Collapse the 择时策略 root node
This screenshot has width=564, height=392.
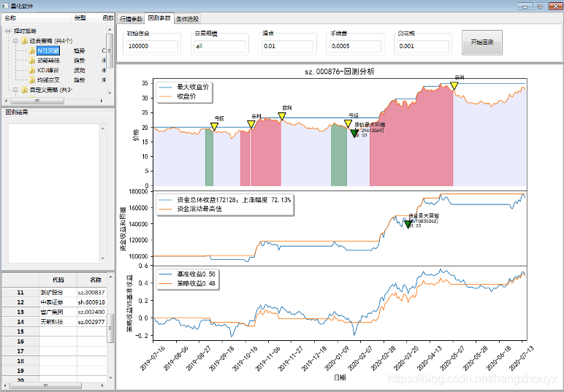[7, 31]
